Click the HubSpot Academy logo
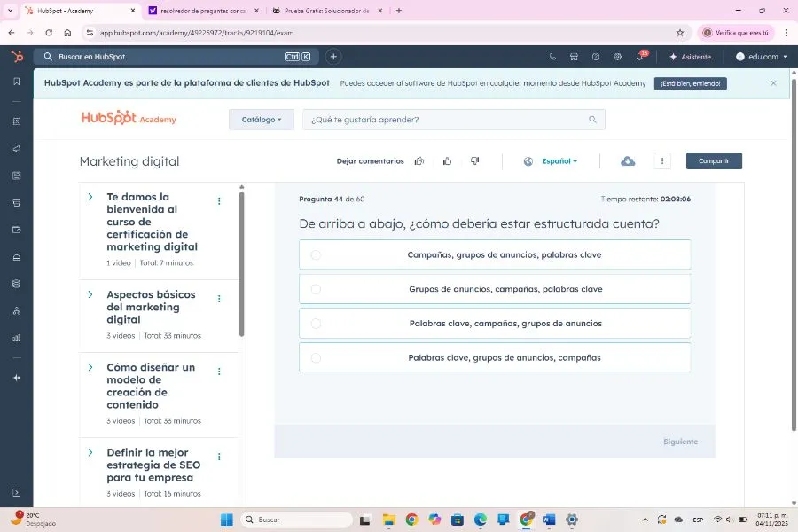 (x=129, y=118)
